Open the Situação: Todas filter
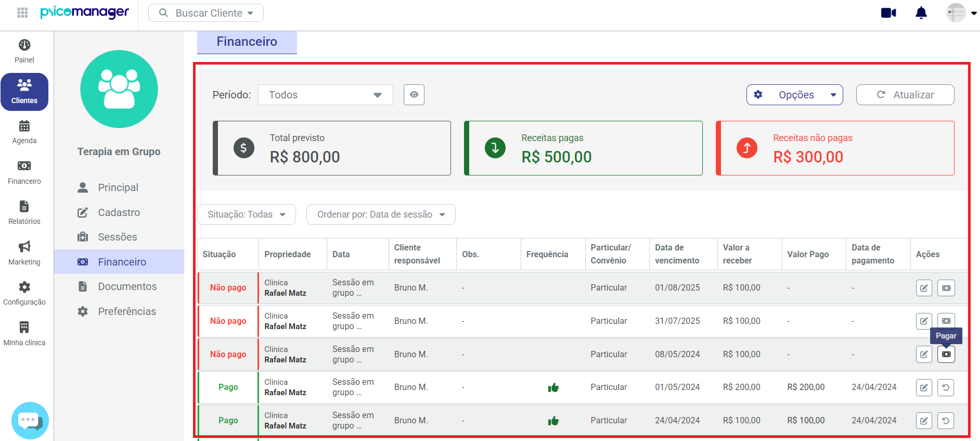The image size is (980, 441). (247, 215)
